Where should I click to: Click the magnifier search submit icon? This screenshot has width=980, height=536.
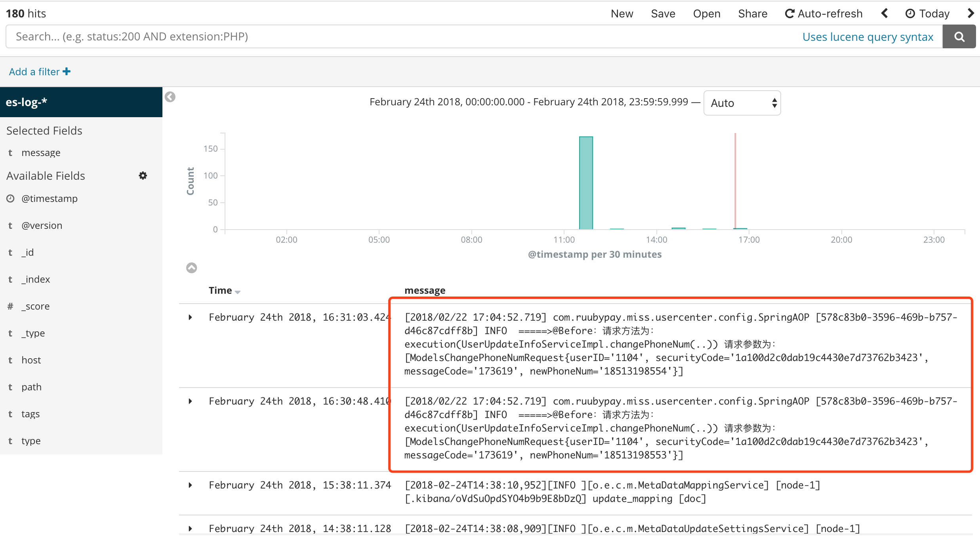tap(959, 37)
